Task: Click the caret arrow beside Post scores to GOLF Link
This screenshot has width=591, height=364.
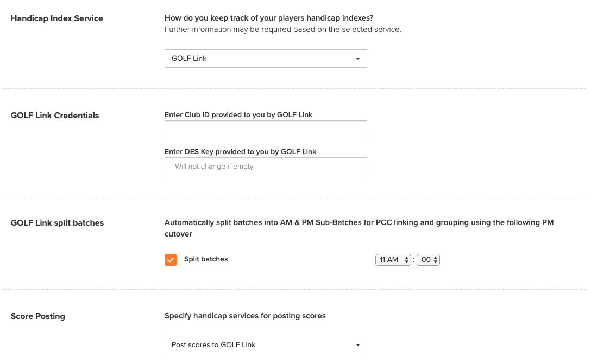Action: [357, 345]
